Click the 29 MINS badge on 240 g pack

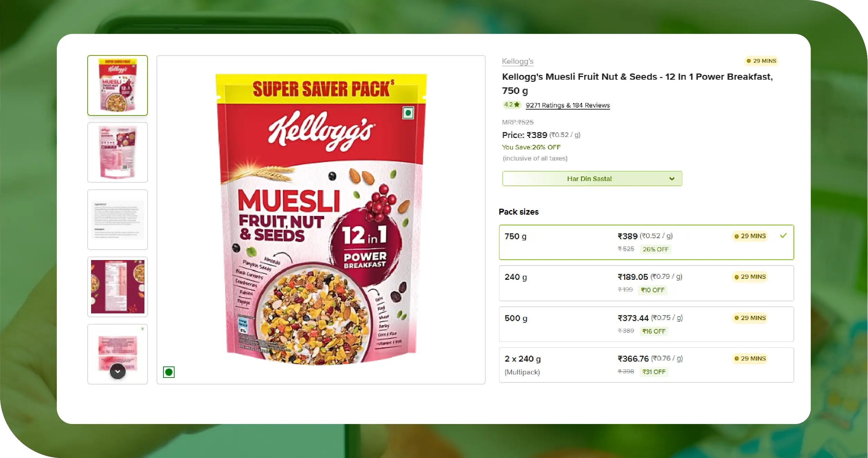pos(750,277)
